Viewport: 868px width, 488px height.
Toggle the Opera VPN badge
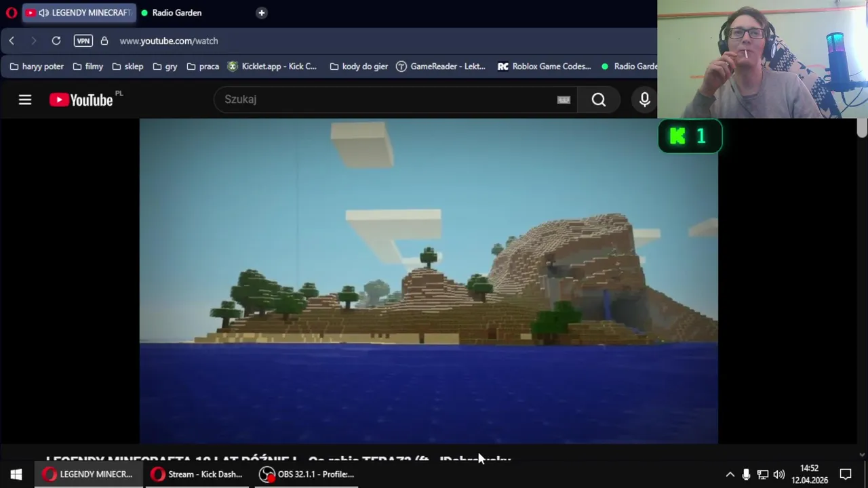tap(83, 41)
